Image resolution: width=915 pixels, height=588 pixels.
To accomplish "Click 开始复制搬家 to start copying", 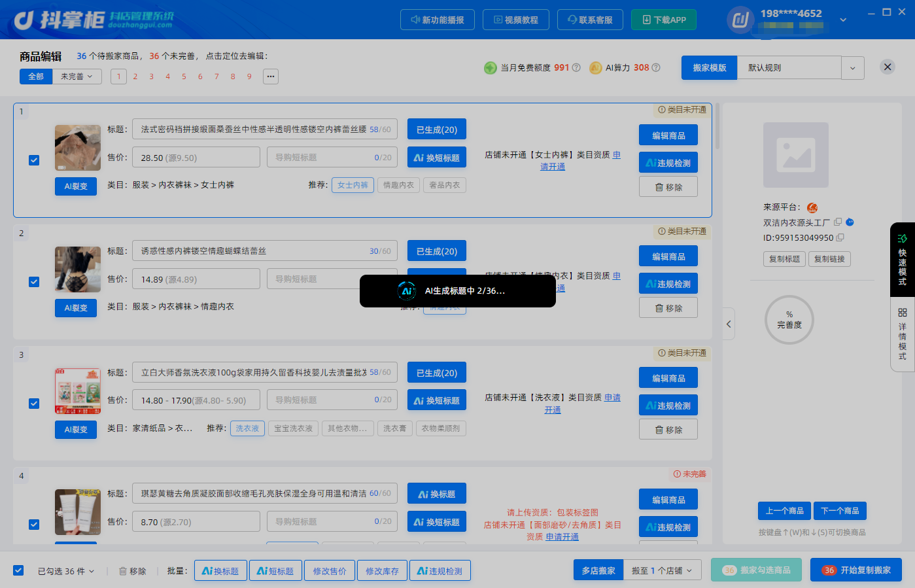I will pos(856,570).
